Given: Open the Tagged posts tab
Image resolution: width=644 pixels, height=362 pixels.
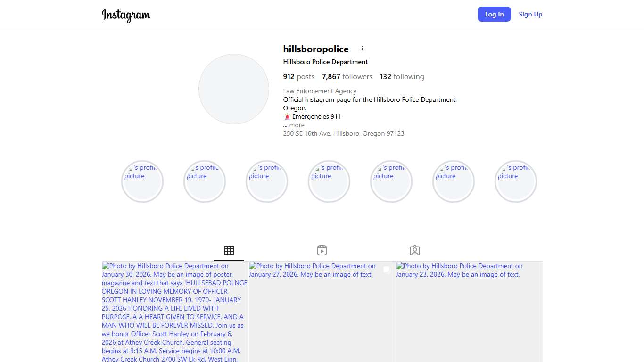Looking at the screenshot, I should point(415,250).
